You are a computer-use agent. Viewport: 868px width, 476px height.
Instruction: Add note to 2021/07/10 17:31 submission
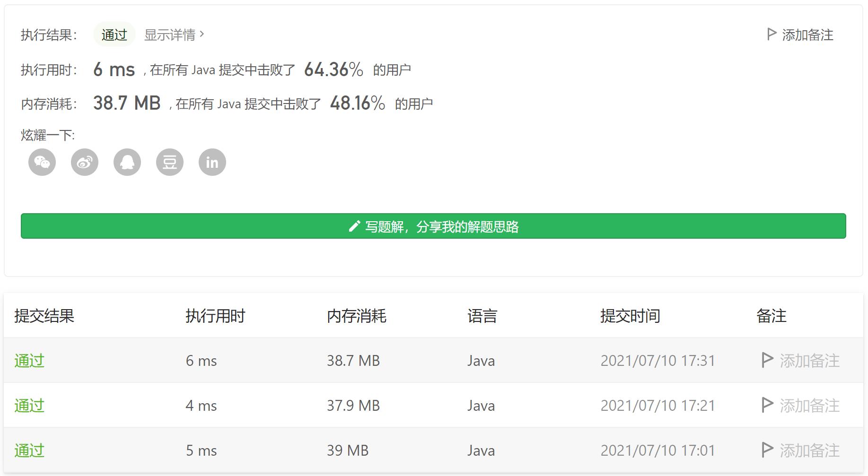800,361
